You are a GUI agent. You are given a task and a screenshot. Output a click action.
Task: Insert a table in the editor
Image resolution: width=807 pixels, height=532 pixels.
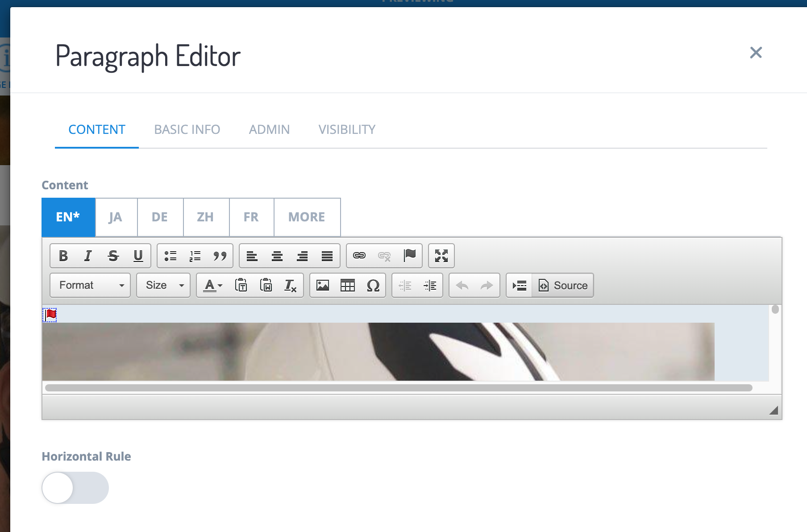click(347, 285)
